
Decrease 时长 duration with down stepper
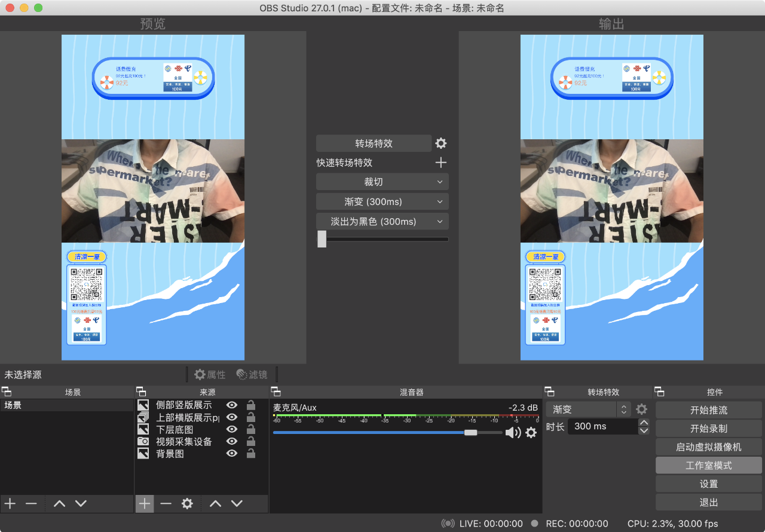(644, 430)
